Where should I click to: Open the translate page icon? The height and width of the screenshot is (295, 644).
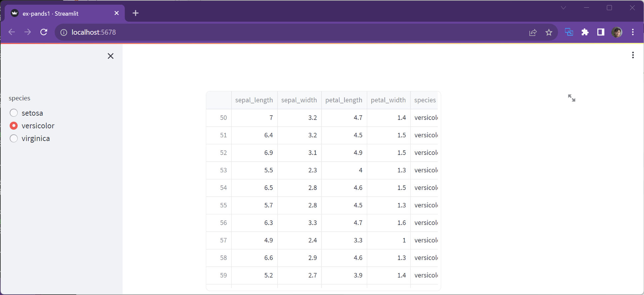point(569,32)
